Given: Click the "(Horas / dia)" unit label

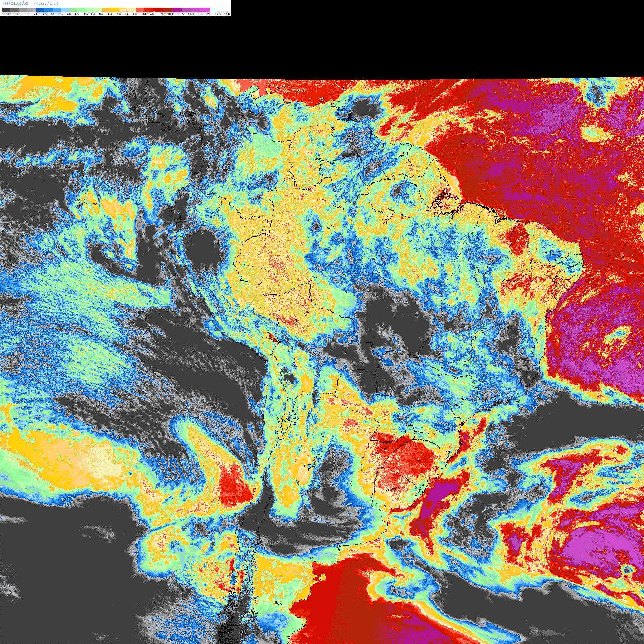Looking at the screenshot, I should [46, 3].
